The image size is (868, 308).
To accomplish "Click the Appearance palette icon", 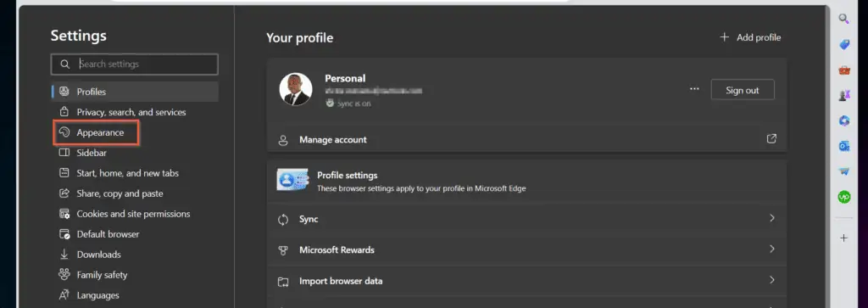I will pos(64,132).
